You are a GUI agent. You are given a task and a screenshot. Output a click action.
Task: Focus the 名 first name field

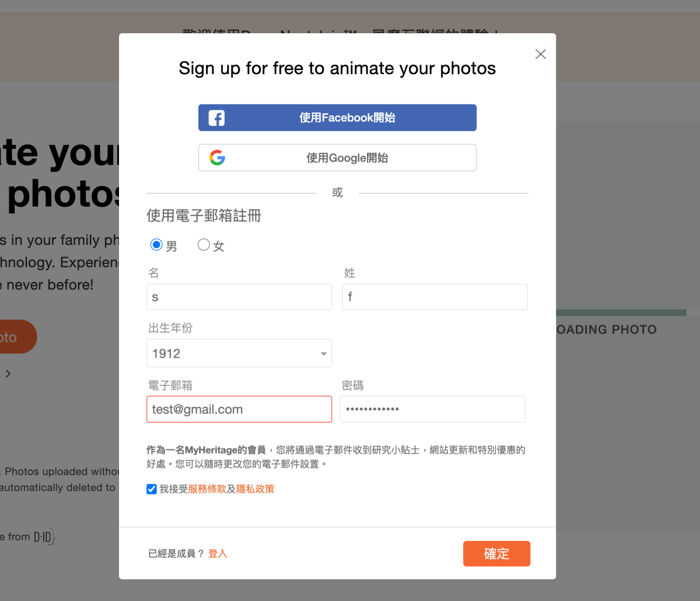(239, 297)
